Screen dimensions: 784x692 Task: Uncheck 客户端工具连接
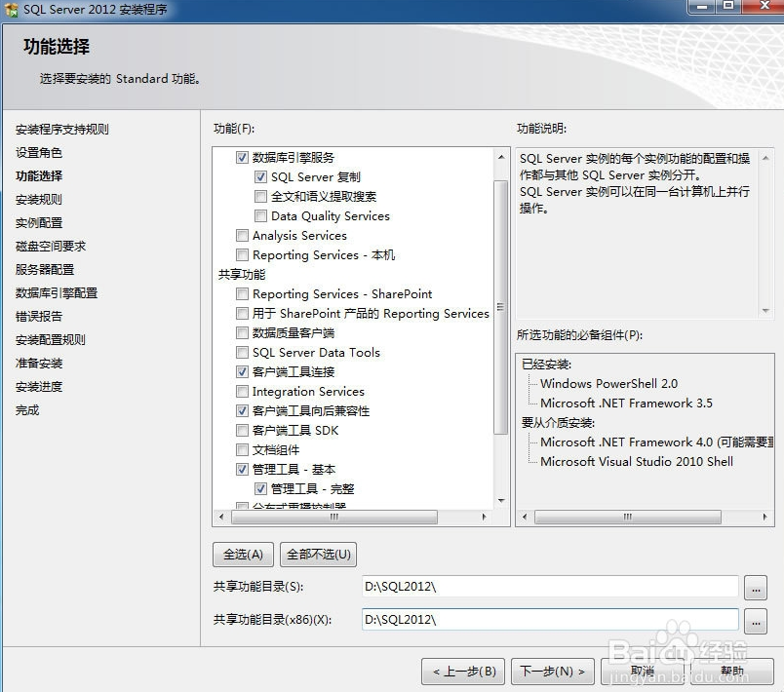pos(242,371)
